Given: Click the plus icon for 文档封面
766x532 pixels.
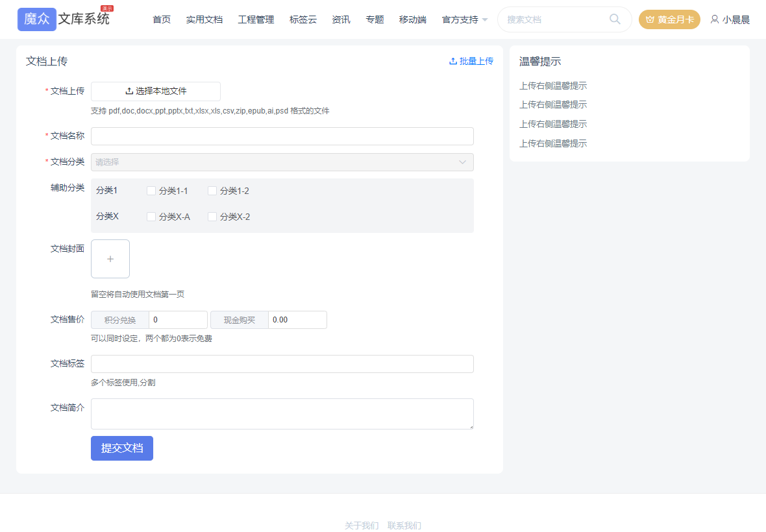Looking at the screenshot, I should 110,259.
